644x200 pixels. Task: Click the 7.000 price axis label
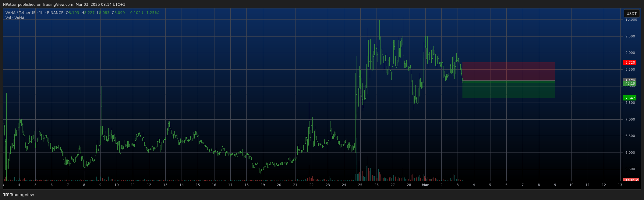(630, 120)
